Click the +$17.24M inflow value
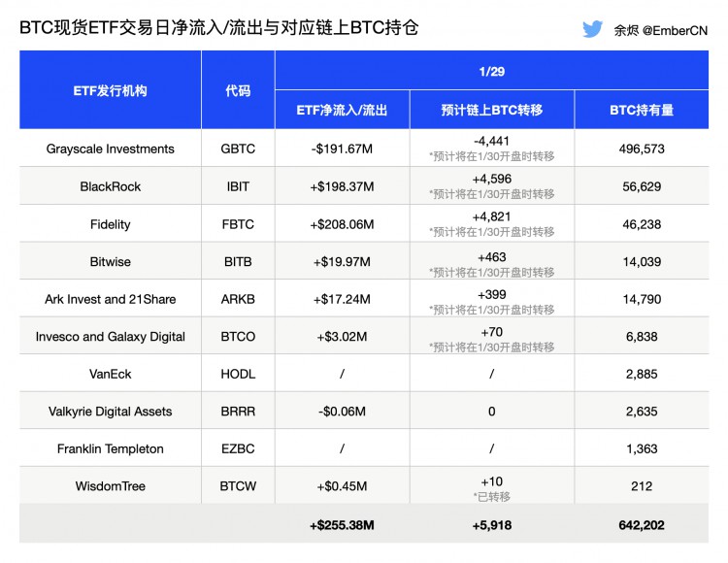Image resolution: width=728 pixels, height=563 pixels. (343, 299)
